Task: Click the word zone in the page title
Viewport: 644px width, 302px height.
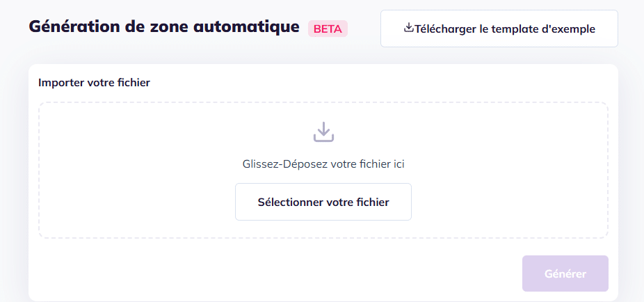Action: 165,28
